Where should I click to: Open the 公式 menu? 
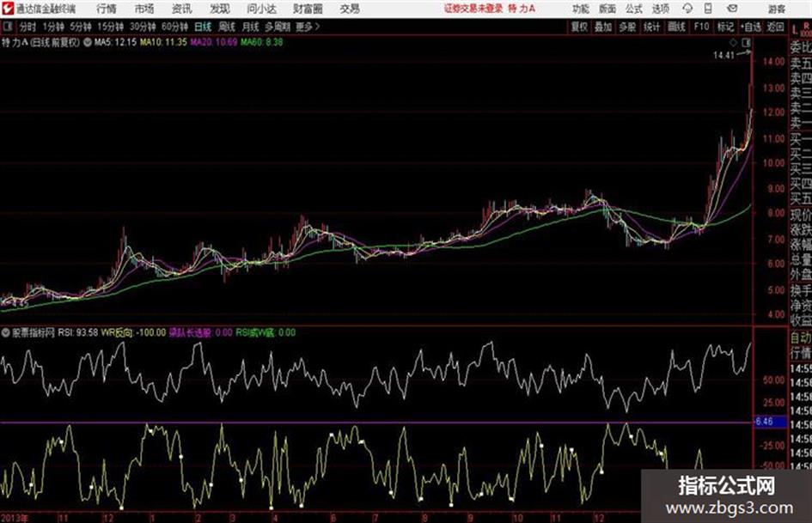(x=634, y=9)
